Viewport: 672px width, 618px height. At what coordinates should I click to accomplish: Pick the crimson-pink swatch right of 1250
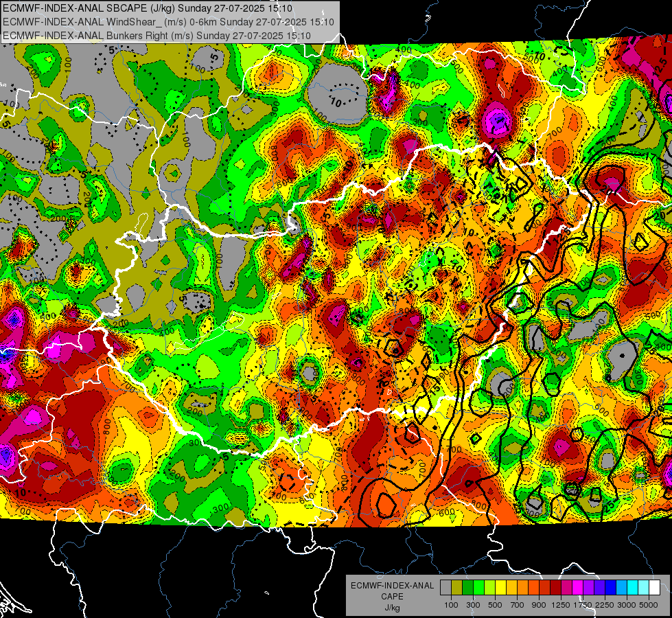[x=566, y=588]
